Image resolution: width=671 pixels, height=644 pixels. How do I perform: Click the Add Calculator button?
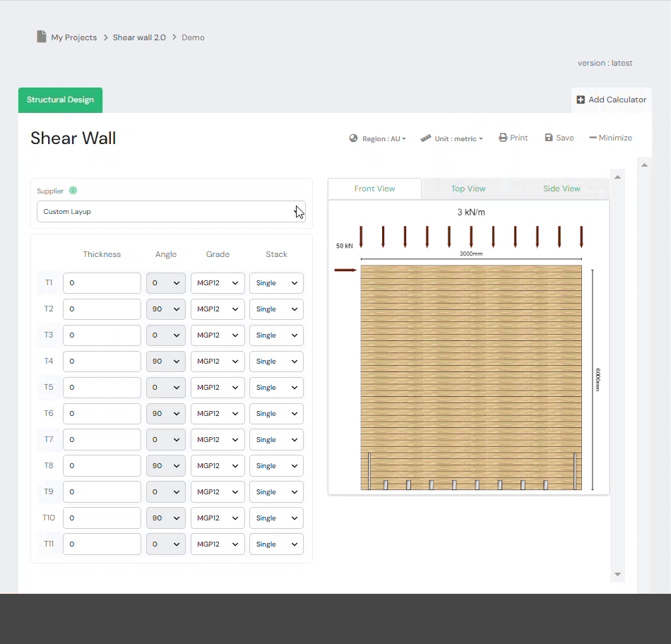pos(612,100)
